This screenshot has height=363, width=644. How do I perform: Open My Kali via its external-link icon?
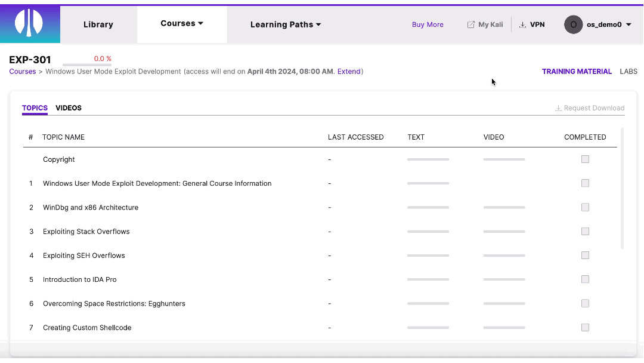point(470,24)
